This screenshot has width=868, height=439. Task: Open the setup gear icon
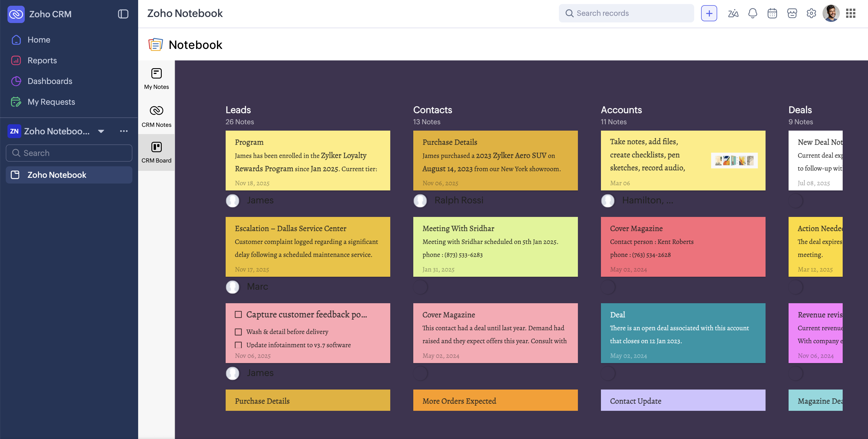[x=811, y=14]
